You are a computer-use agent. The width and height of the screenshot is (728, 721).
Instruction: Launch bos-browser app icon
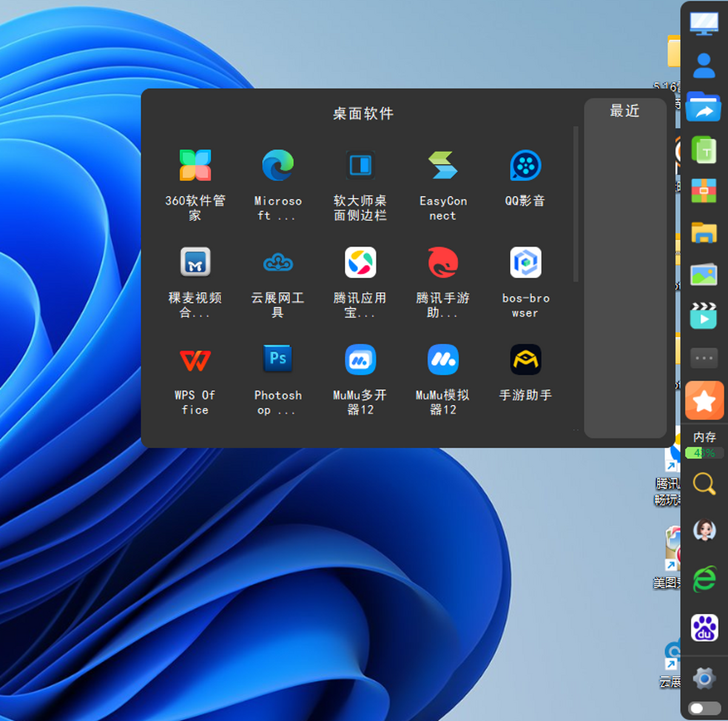525,263
